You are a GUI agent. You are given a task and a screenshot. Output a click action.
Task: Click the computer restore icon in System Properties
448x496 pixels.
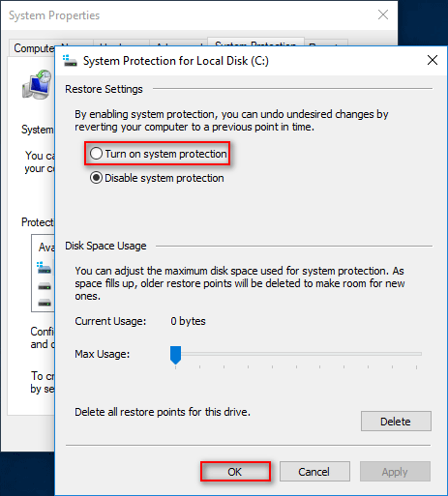37,85
